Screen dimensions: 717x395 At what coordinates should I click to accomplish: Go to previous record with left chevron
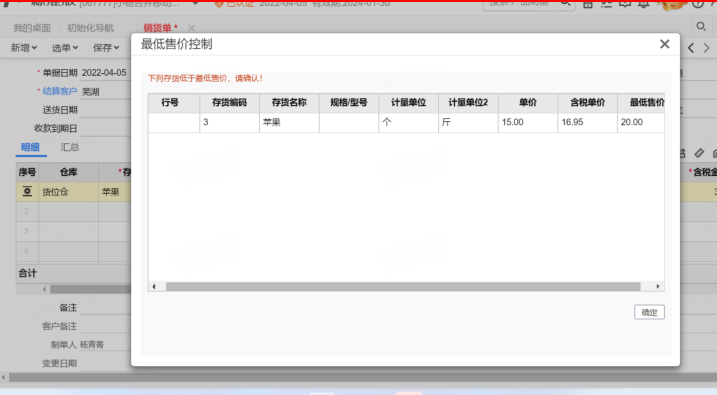pos(691,48)
